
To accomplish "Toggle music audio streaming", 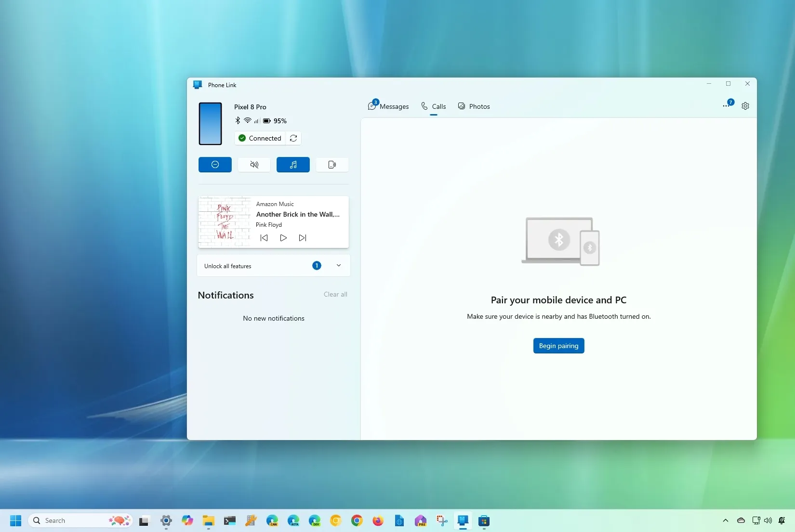I will (x=293, y=165).
